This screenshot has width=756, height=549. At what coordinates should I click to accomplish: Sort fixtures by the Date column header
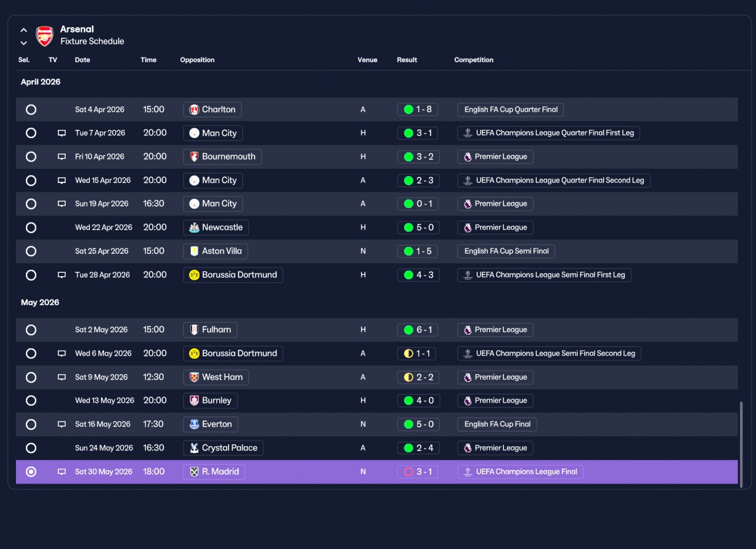pyautogui.click(x=83, y=60)
